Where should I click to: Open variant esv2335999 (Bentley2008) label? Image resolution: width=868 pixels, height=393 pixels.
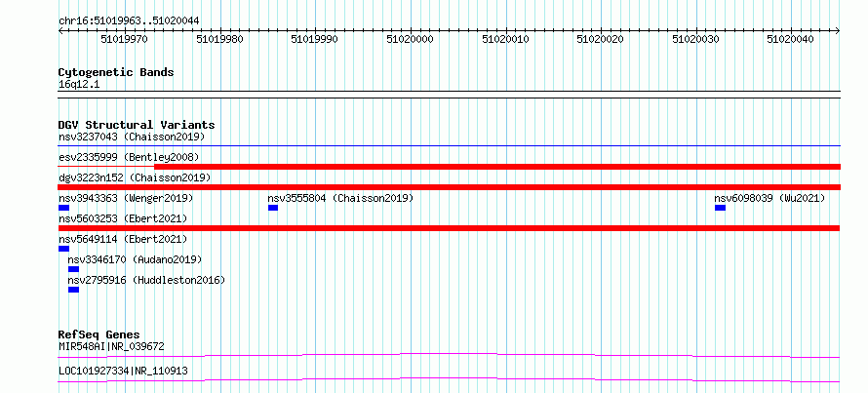coord(129,157)
